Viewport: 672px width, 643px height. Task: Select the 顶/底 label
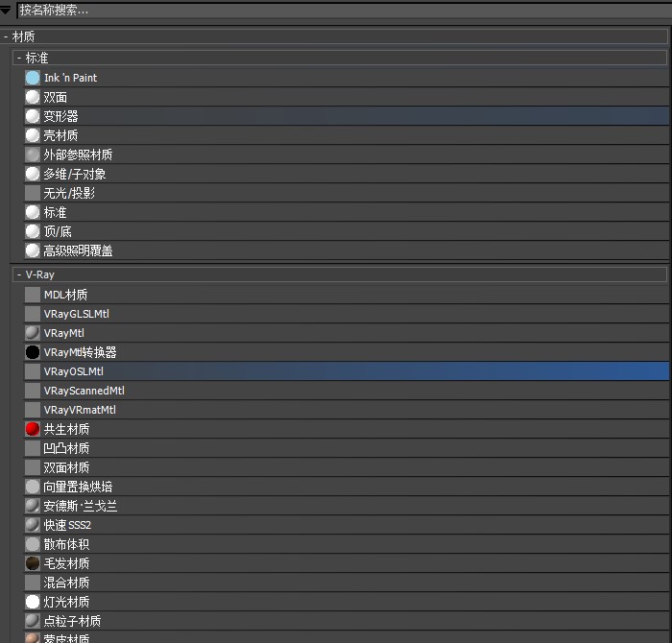[58, 231]
